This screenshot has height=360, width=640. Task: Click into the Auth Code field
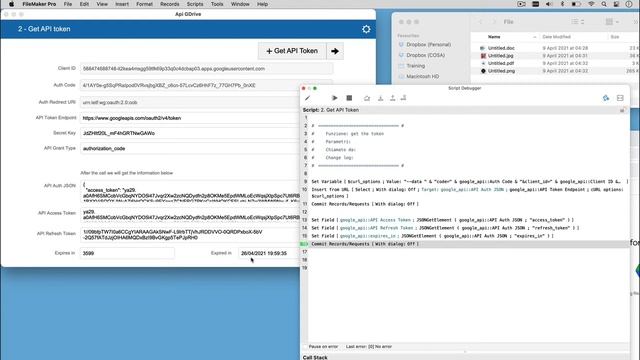pos(206,85)
